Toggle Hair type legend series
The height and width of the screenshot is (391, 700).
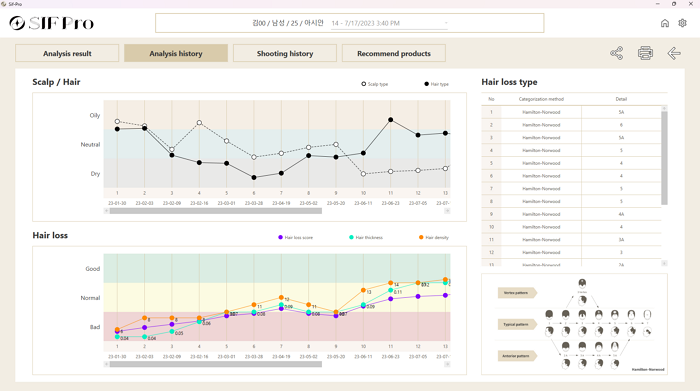coord(437,84)
